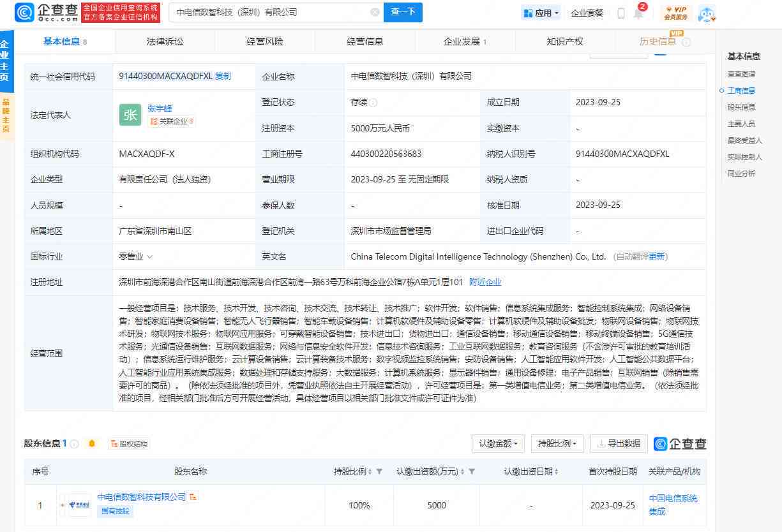
Task: Click organization code MACXAQDF-X
Action: 147,154
